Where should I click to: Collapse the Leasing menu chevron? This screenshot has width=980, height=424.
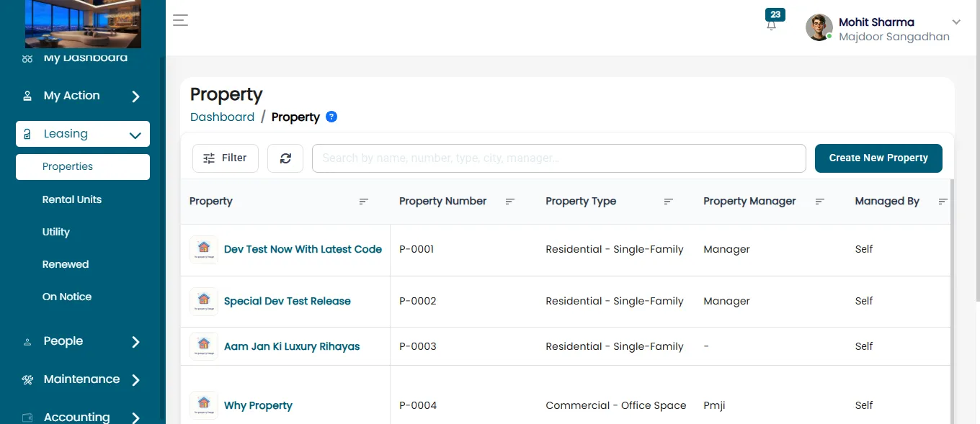click(x=135, y=135)
